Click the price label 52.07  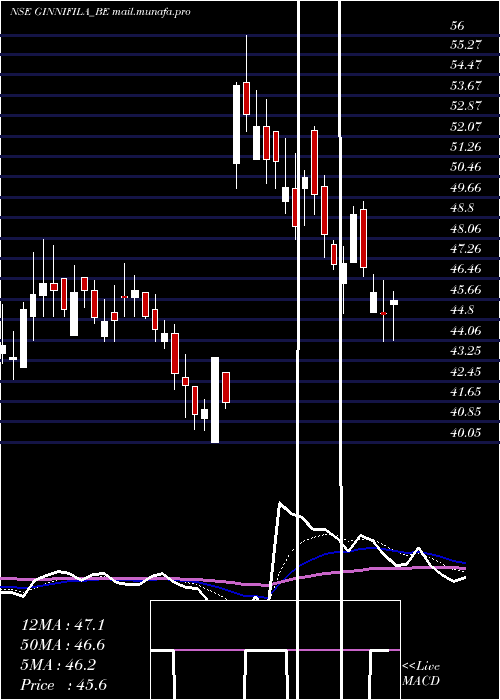tap(466, 127)
